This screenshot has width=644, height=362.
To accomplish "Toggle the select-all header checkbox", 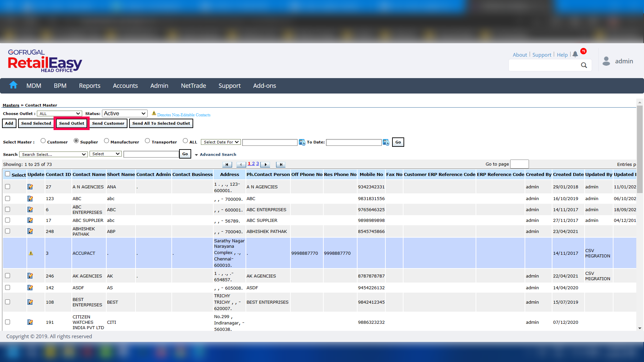I will pyautogui.click(x=8, y=174).
